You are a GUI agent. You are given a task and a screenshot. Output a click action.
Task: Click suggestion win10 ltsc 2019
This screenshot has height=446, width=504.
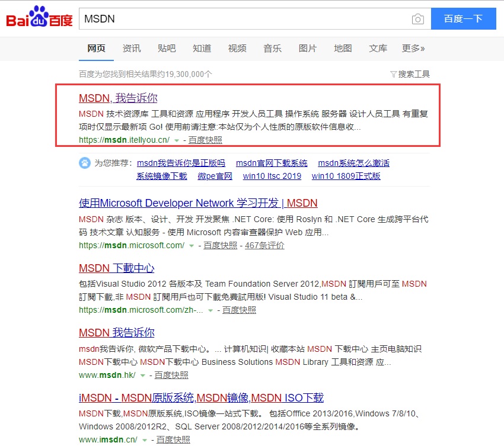pos(272,176)
